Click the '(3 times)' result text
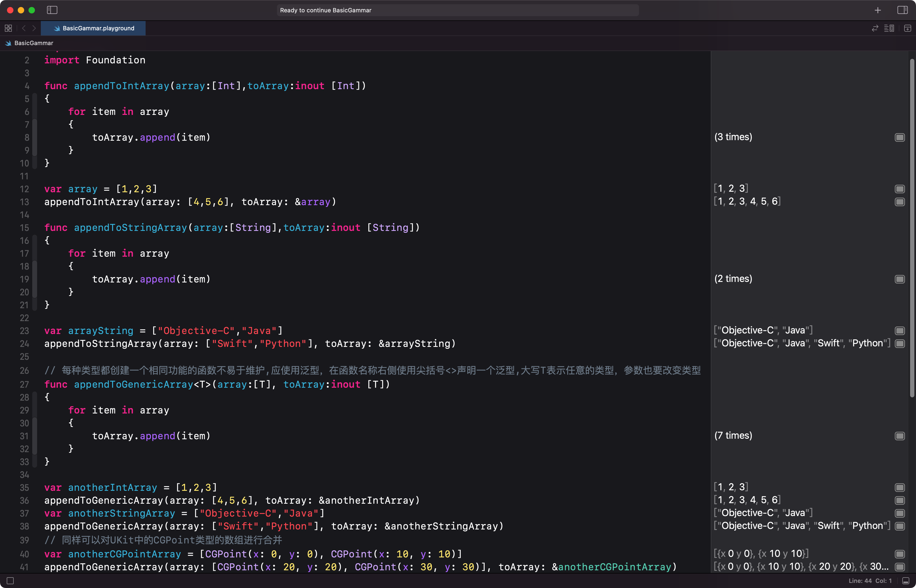Viewport: 916px width, 588px height. (x=733, y=137)
